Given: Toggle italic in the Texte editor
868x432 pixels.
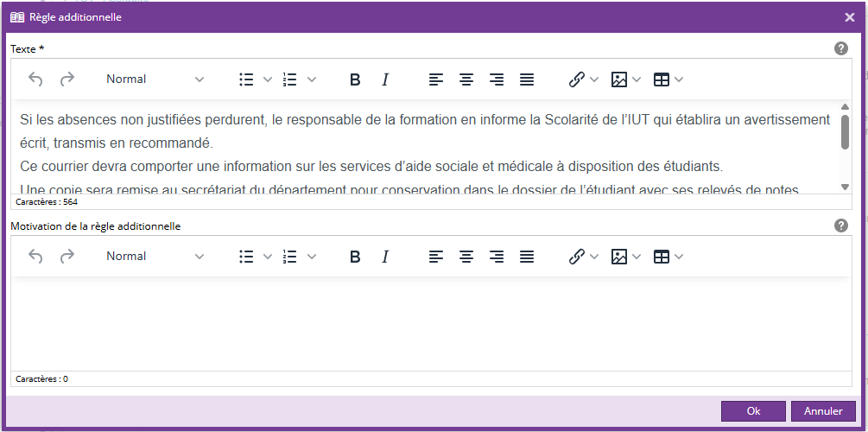Looking at the screenshot, I should [x=385, y=79].
